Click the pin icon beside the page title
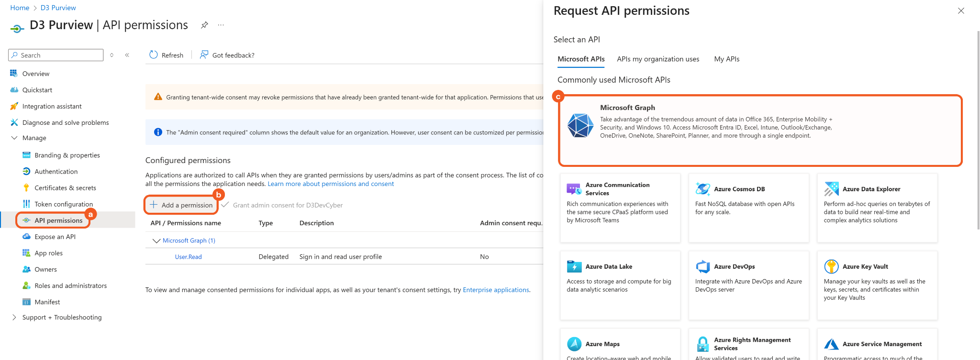The image size is (980, 360). [x=204, y=25]
